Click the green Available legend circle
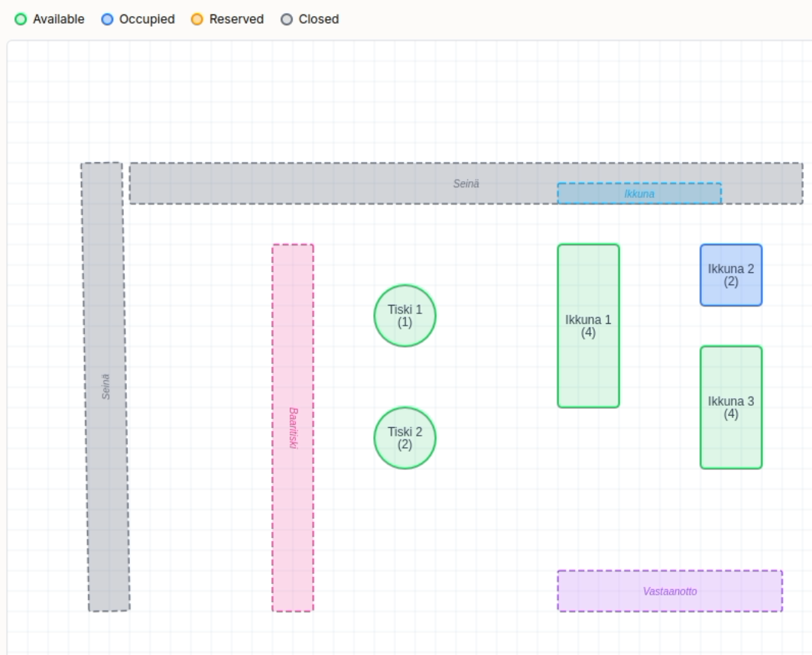 [21, 19]
